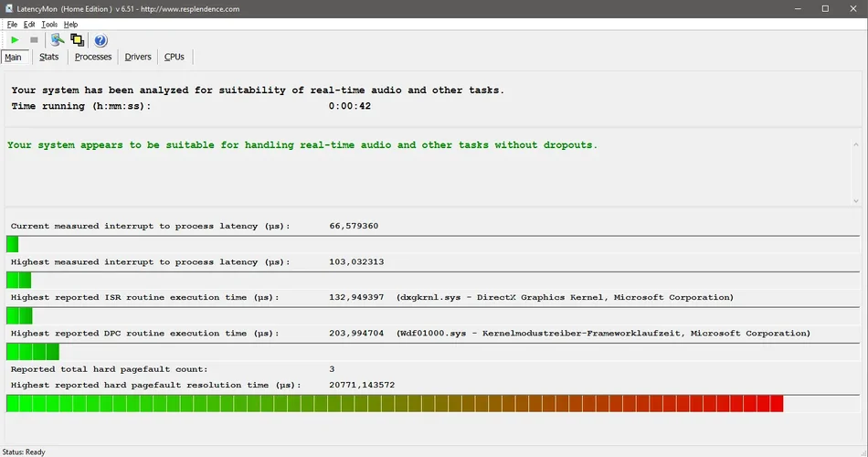
Task: Click 'Time running (h:mm:ss)' label
Action: [80, 106]
